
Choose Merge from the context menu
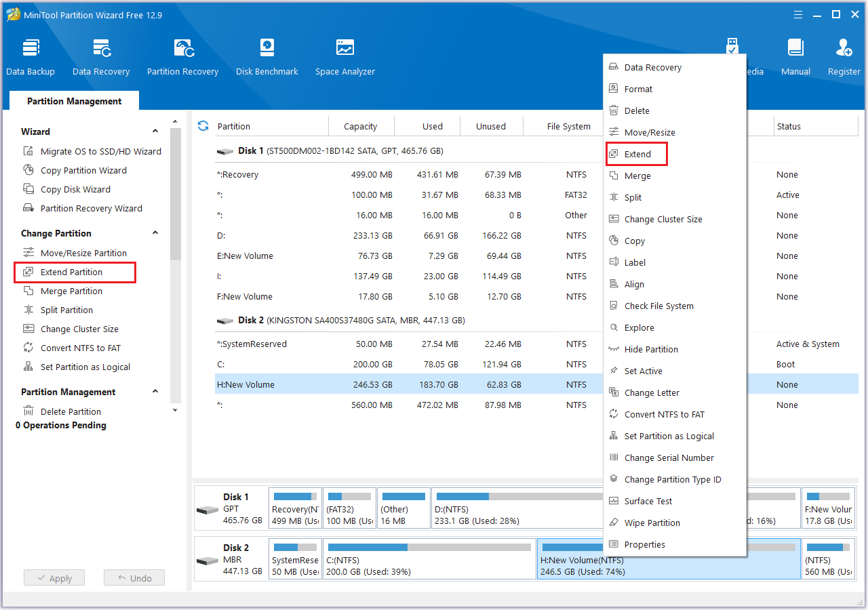[x=675, y=176]
